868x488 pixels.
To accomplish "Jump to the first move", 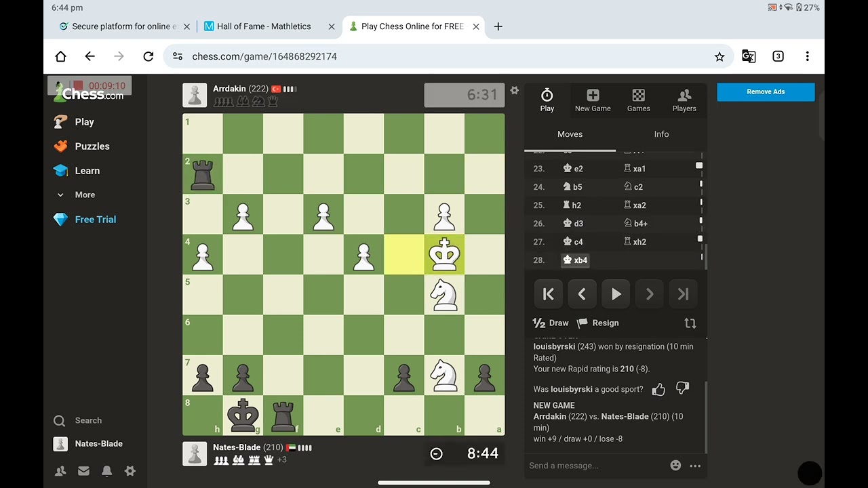I will [548, 294].
